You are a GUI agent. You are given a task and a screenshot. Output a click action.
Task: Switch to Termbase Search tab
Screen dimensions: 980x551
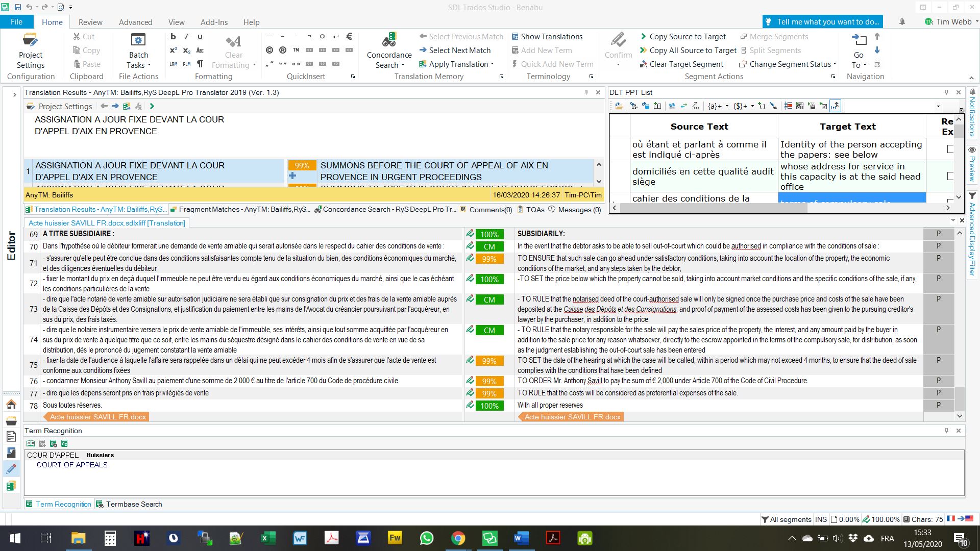pyautogui.click(x=129, y=504)
